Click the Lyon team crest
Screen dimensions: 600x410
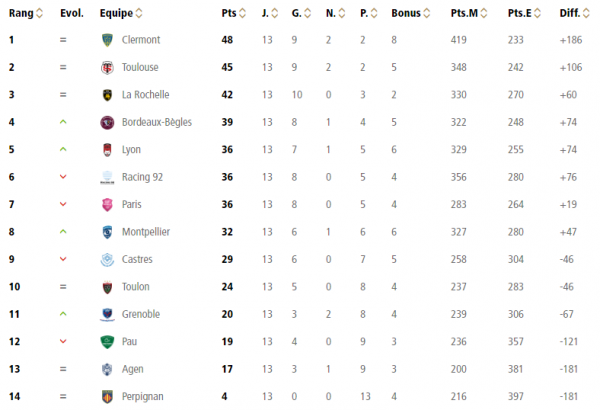(107, 150)
